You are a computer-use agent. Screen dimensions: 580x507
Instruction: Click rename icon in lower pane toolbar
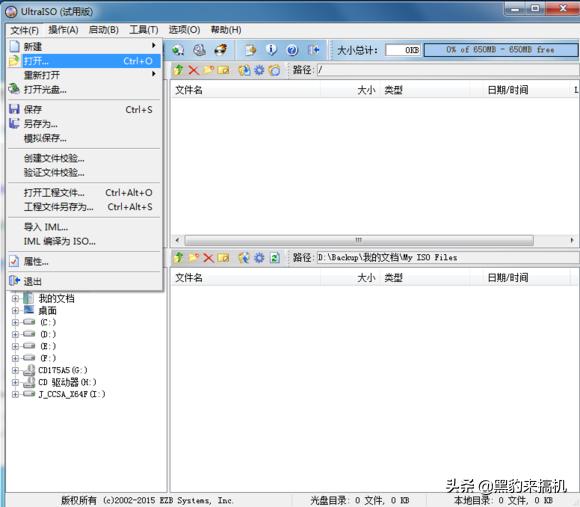click(x=223, y=257)
